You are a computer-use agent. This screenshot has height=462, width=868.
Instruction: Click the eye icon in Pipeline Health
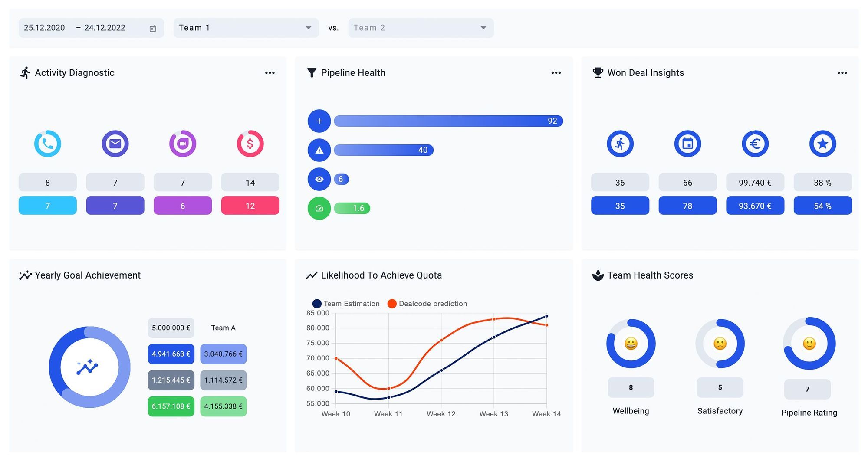pos(319,179)
